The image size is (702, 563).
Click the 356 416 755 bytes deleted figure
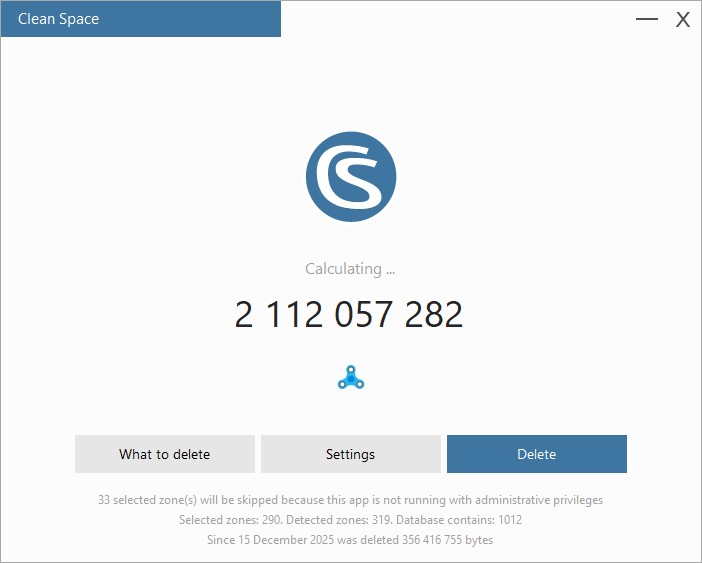(x=447, y=539)
